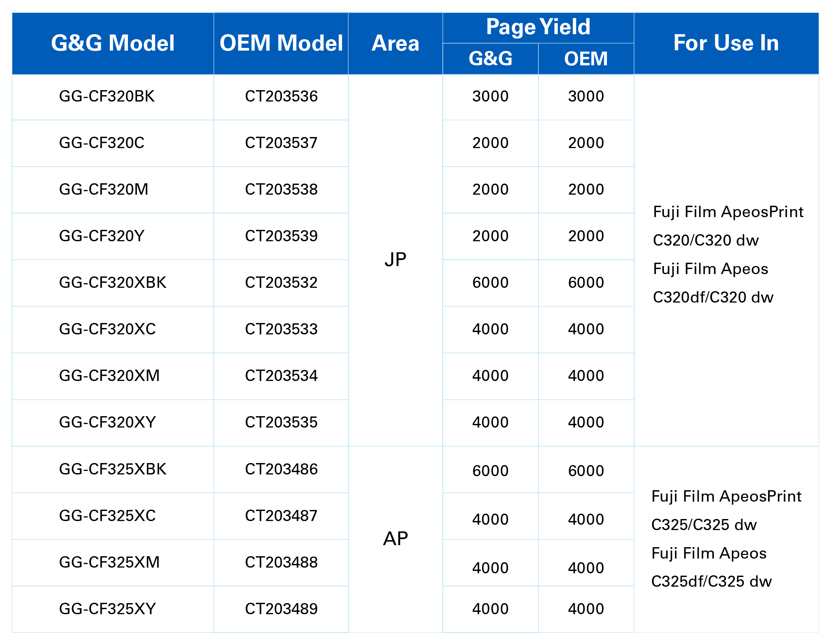
Task: Click G&G yield 2000 in GG-CF320Y row
Action: click(490, 236)
